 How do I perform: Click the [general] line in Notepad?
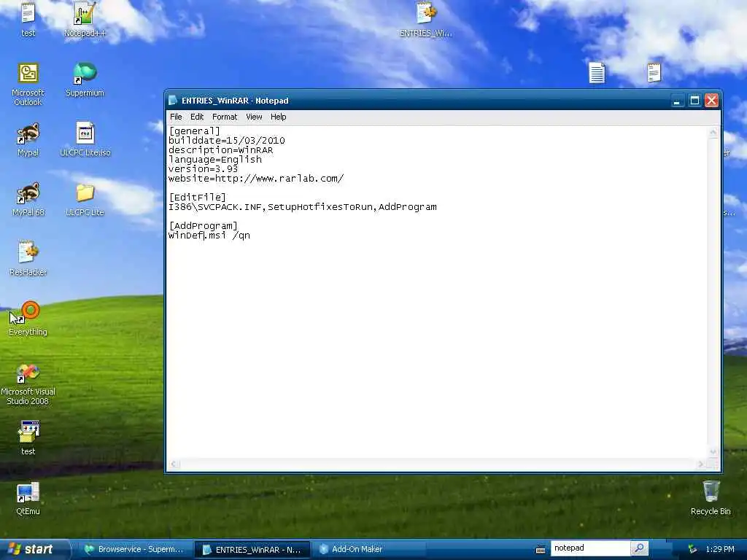pyautogui.click(x=194, y=131)
